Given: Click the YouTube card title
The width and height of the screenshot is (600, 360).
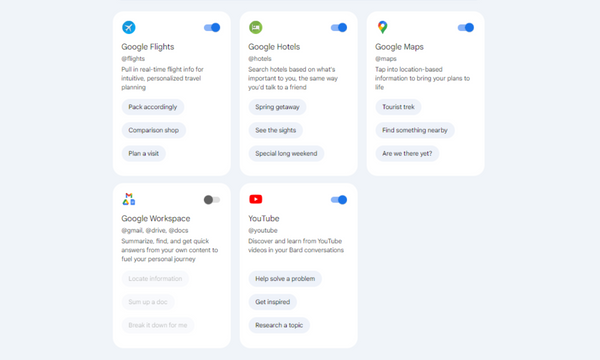Looking at the screenshot, I should pos(264,218).
